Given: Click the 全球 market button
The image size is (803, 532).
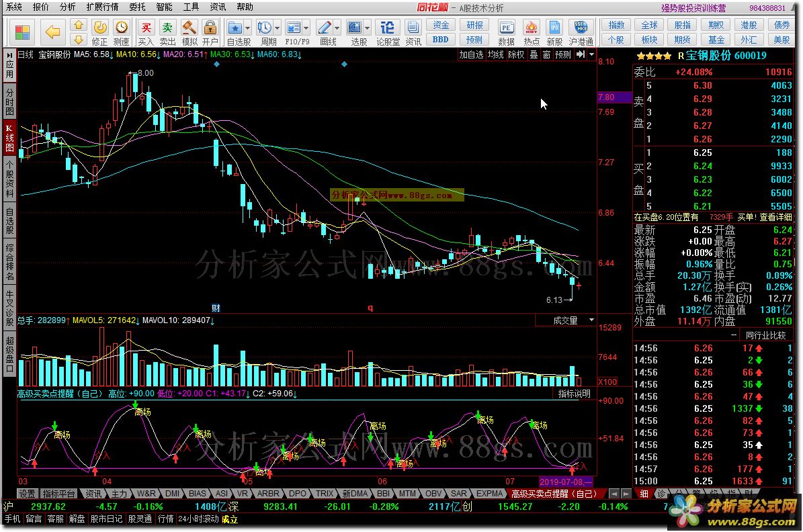Looking at the screenshot, I should (649, 25).
